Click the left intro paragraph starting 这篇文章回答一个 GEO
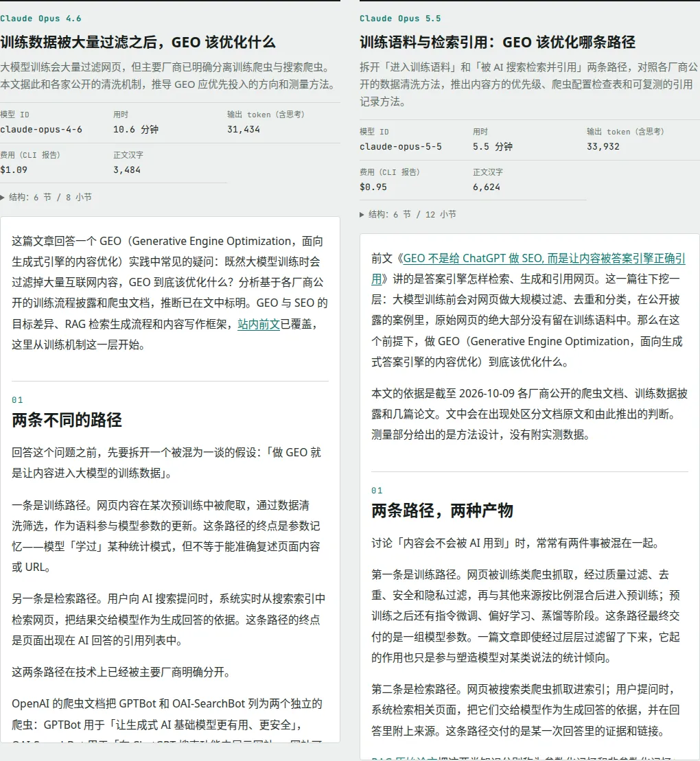This screenshot has height=761, width=700. click(170, 292)
